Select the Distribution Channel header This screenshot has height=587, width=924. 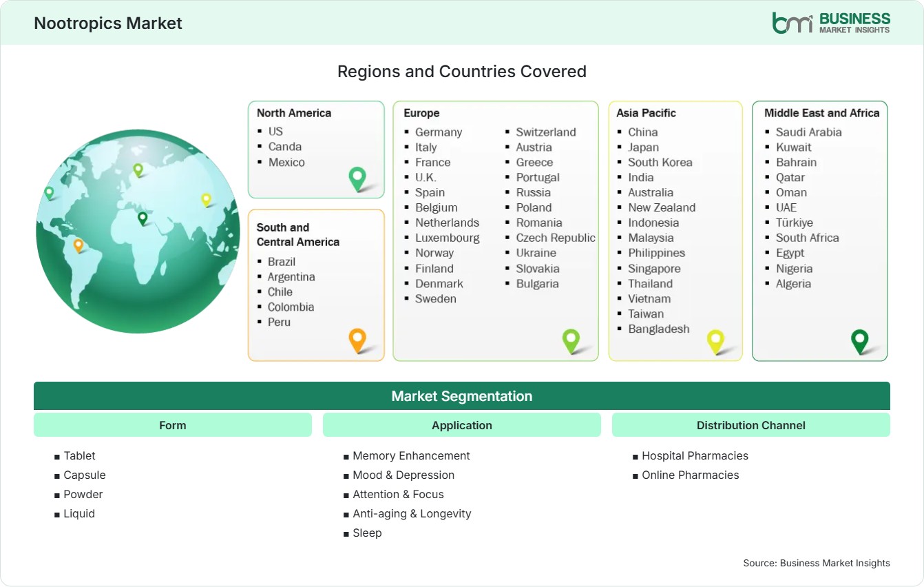751,425
